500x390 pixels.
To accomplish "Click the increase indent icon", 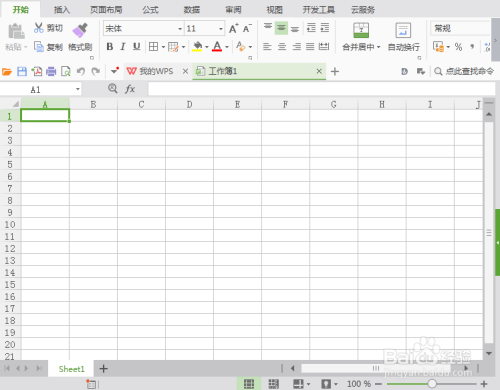I will tap(325, 28).
